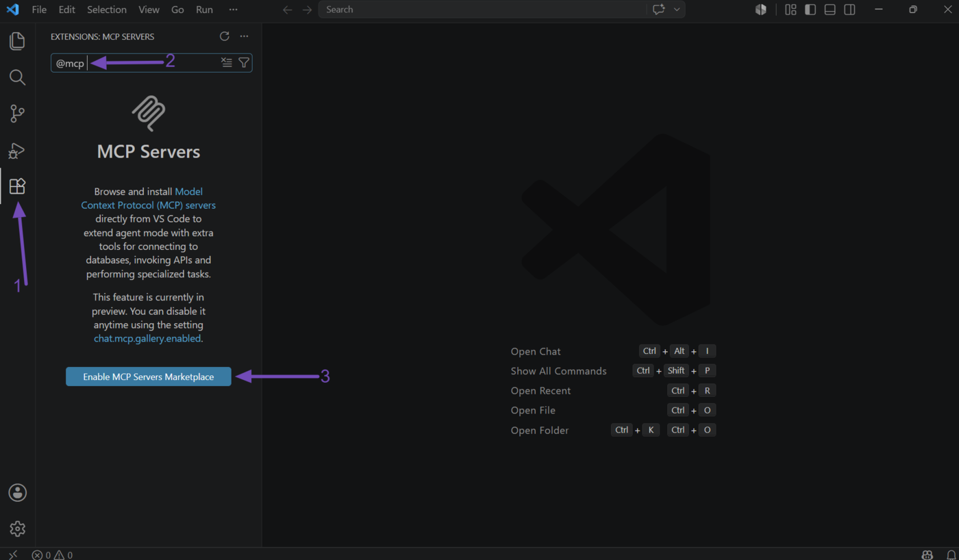The image size is (959, 560).
Task: Open the extensions filter funnel icon
Action: 244,62
